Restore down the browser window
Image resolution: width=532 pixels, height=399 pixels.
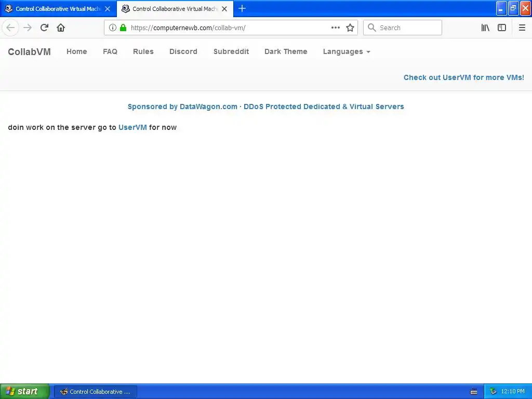click(x=513, y=8)
